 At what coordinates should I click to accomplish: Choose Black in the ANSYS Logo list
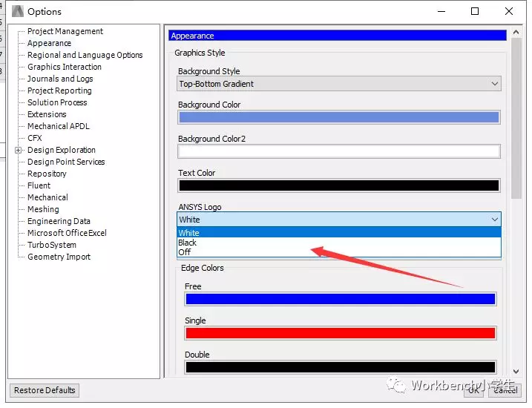[x=338, y=243]
